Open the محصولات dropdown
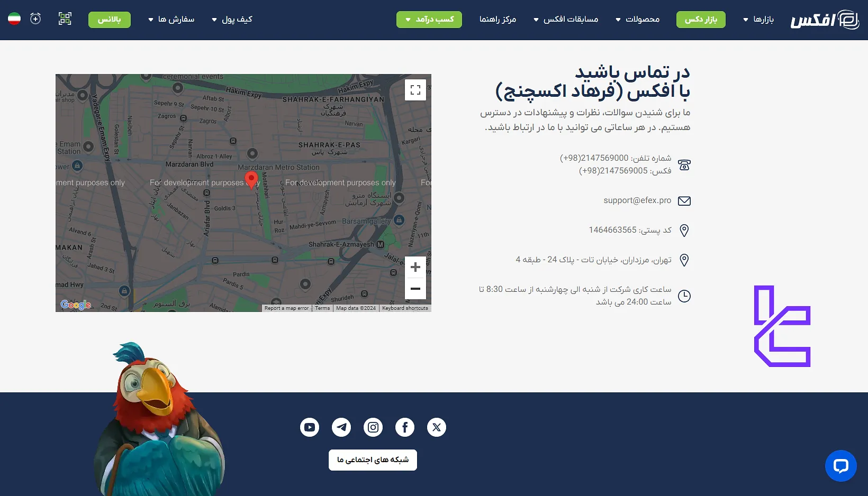Viewport: 868px width, 496px height. 637,20
